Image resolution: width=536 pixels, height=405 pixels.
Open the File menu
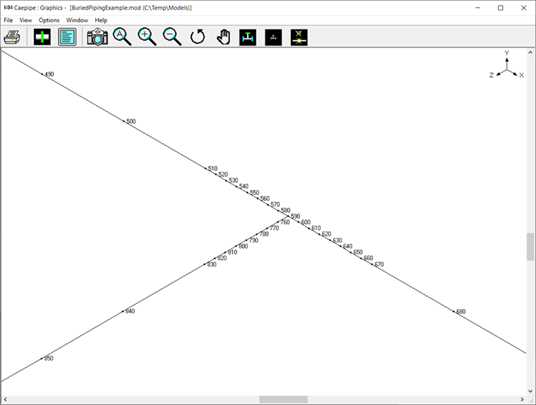[x=8, y=20]
